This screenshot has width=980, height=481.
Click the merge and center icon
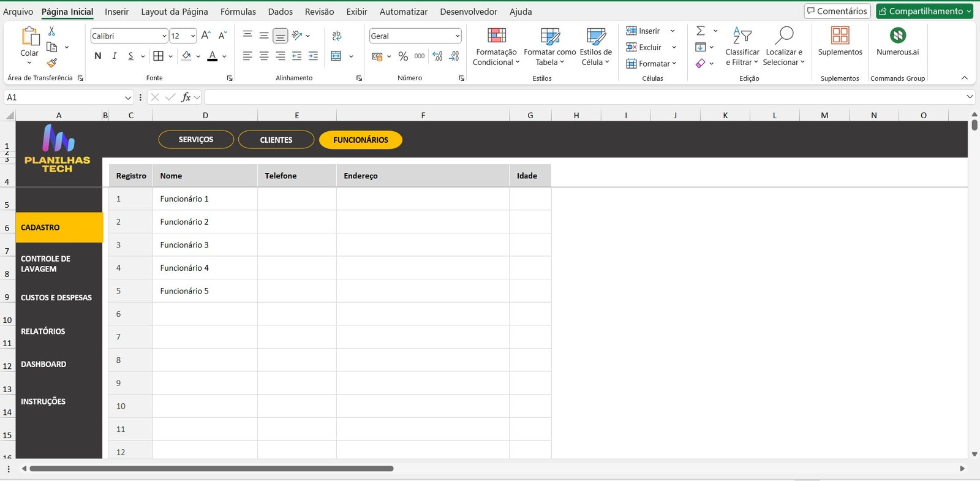pos(336,56)
